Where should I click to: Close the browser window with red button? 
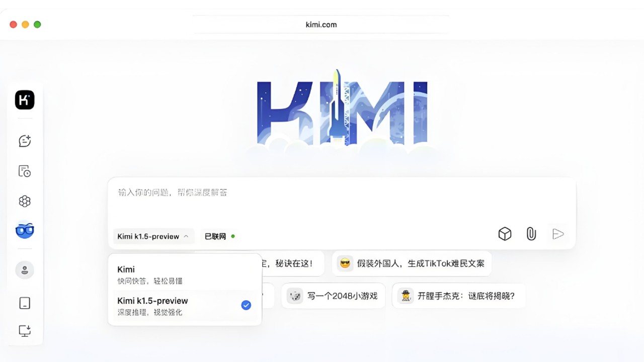click(13, 24)
